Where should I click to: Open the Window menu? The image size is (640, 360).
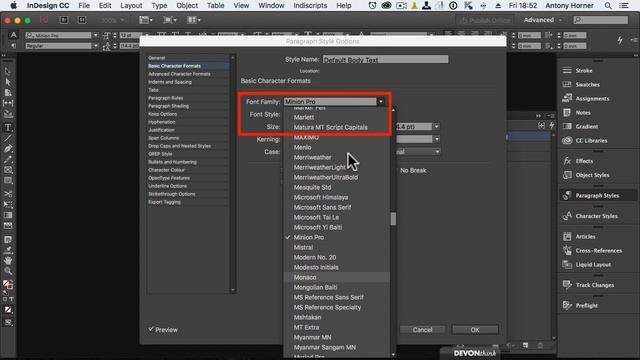(x=271, y=6)
